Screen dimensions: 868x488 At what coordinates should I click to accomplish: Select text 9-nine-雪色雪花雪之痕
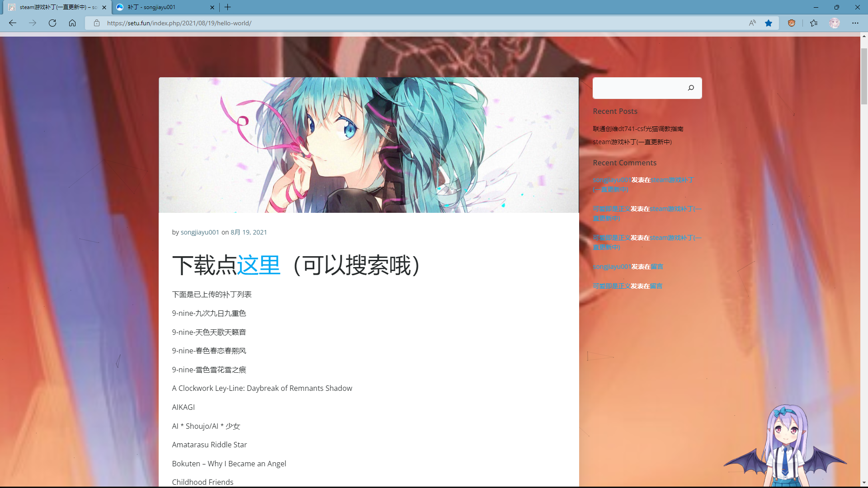coord(209,370)
